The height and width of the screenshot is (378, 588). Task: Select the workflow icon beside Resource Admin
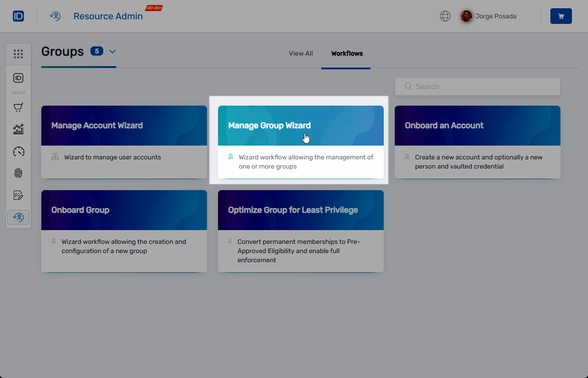pyautogui.click(x=55, y=16)
